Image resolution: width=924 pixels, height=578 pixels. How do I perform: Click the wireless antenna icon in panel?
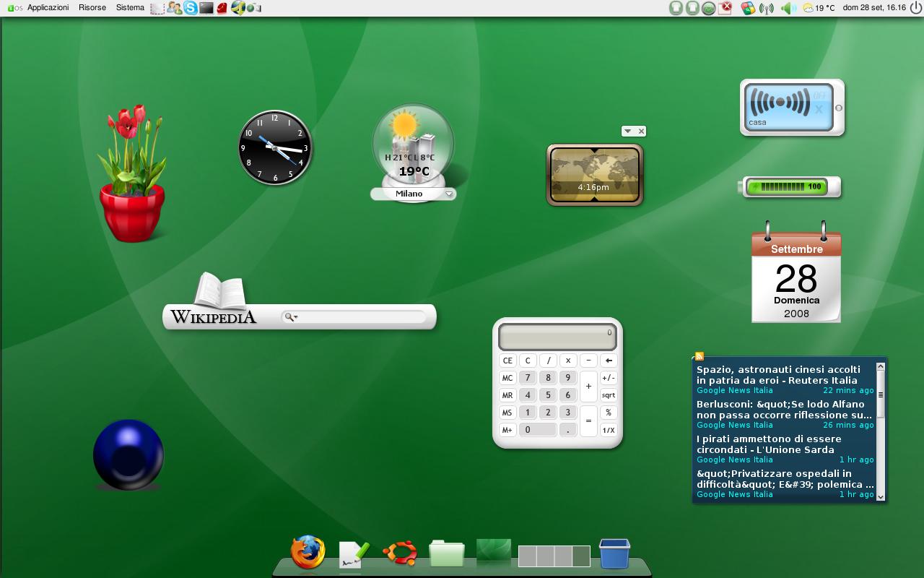click(x=767, y=8)
